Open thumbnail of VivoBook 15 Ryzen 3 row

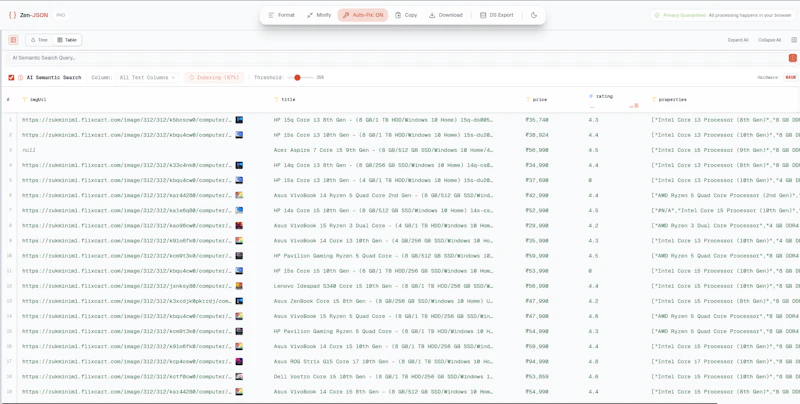click(239, 225)
